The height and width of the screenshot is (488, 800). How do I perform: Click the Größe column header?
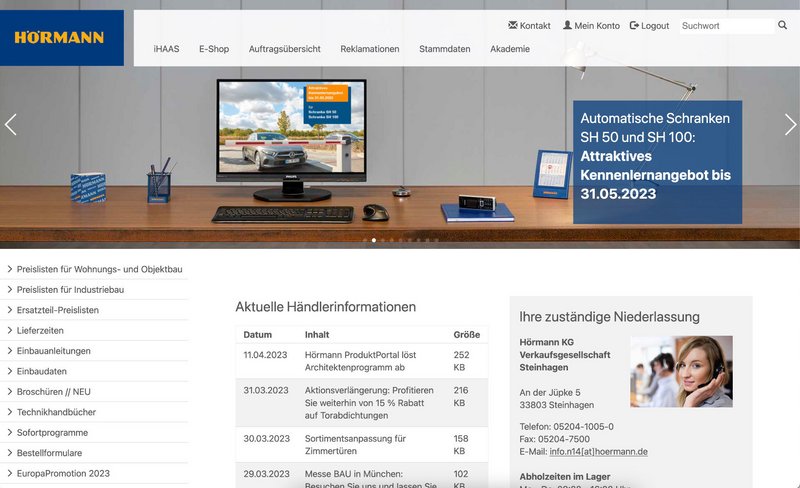[466, 335]
